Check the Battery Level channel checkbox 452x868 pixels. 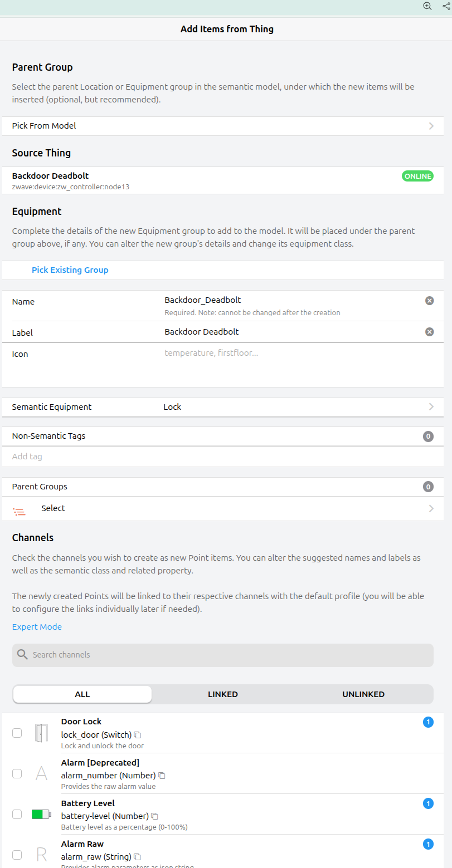click(17, 815)
